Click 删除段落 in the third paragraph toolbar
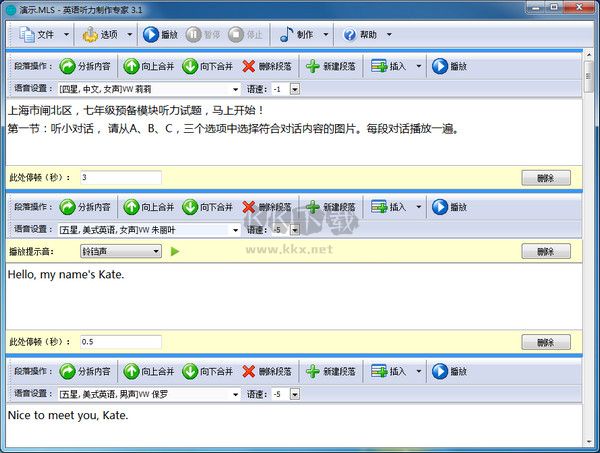Screen dimensions: 600x453 click(267, 372)
